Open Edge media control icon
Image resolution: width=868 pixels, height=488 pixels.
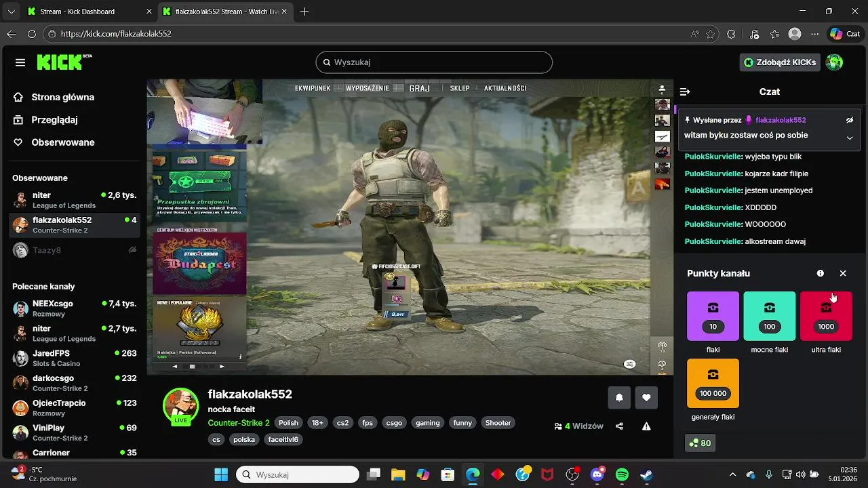point(754,34)
